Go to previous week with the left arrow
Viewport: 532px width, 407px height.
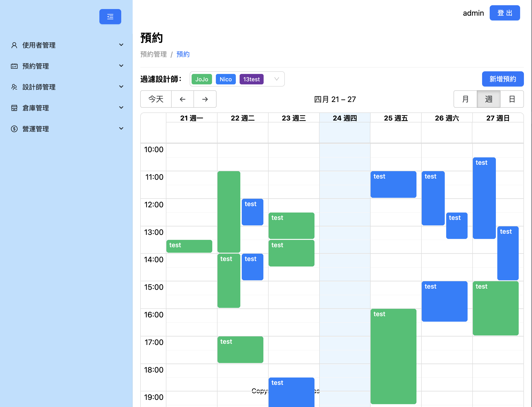click(x=182, y=99)
